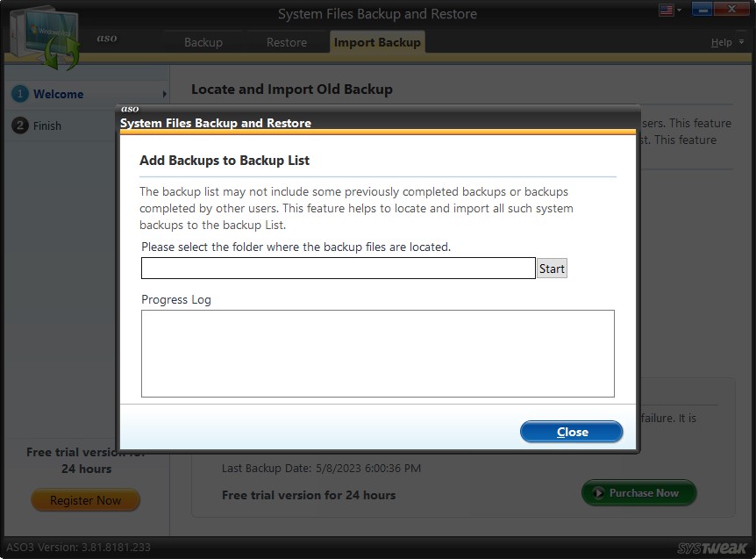Click the aso logo in the main title bar

pyautogui.click(x=107, y=39)
